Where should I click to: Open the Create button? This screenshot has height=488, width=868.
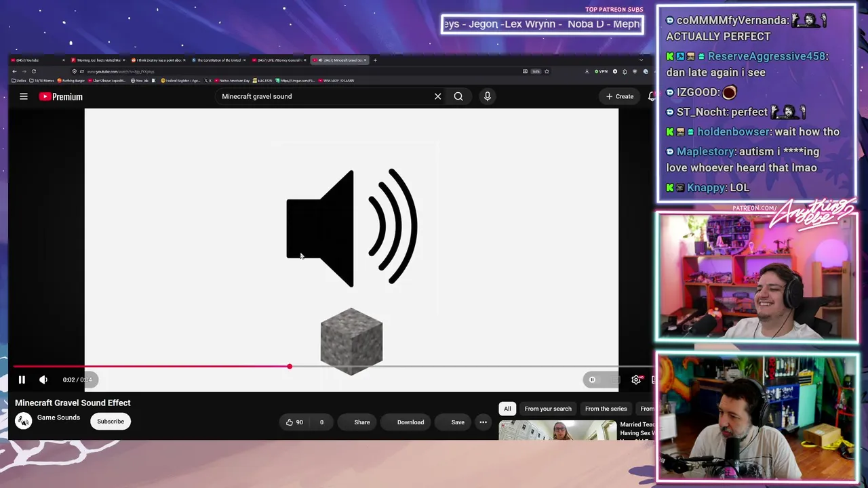(x=620, y=97)
